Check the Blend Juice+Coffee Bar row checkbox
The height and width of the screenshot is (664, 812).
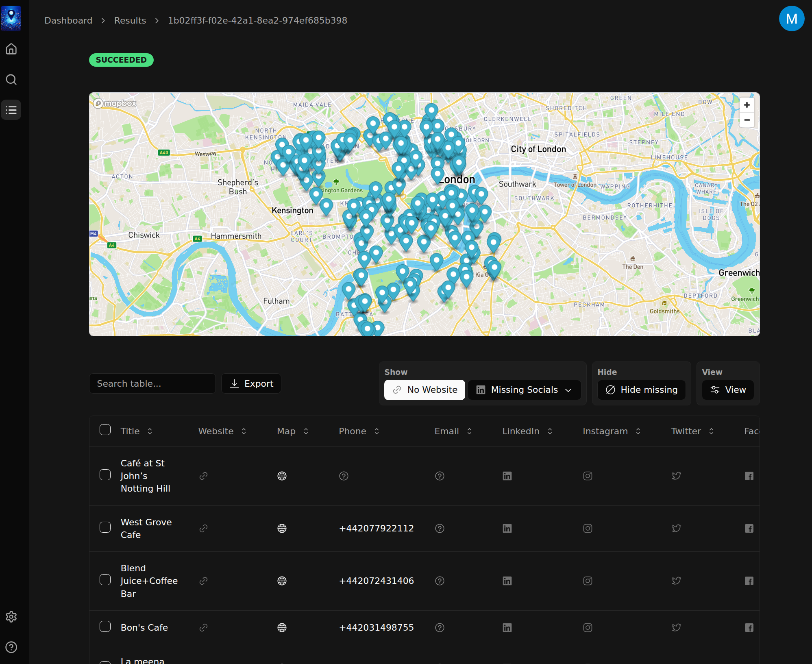[105, 579]
